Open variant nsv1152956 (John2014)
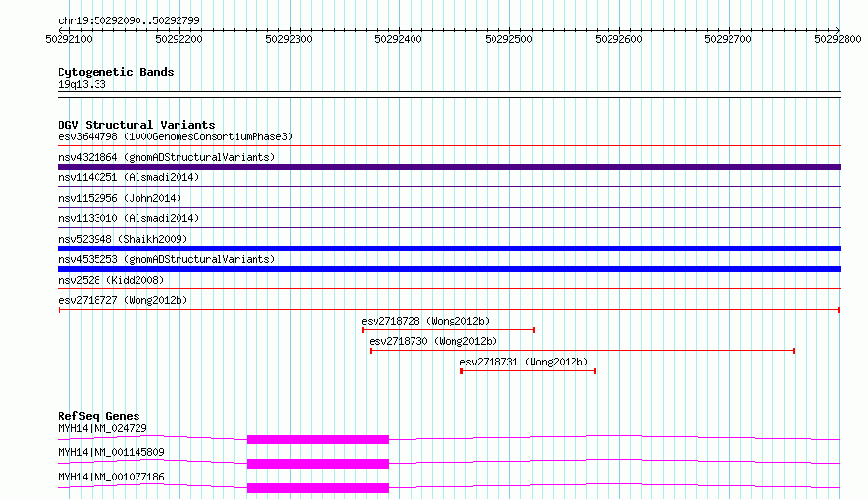This screenshot has height=499, width=868. pos(120,198)
